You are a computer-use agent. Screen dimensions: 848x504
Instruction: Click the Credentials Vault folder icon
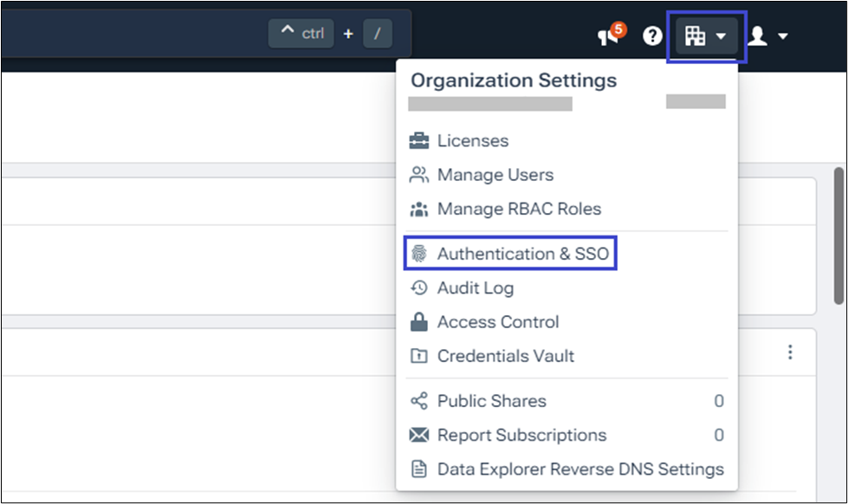pyautogui.click(x=419, y=356)
